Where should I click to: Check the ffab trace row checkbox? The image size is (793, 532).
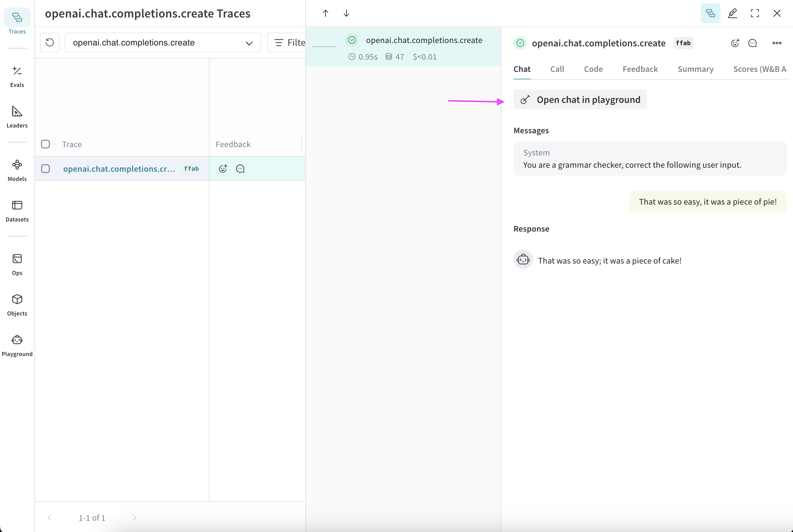[45, 169]
